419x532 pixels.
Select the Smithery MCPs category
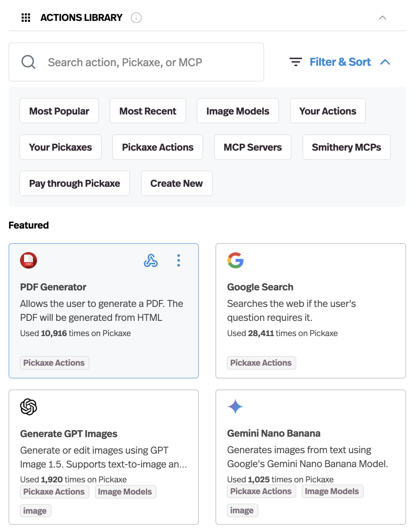346,147
